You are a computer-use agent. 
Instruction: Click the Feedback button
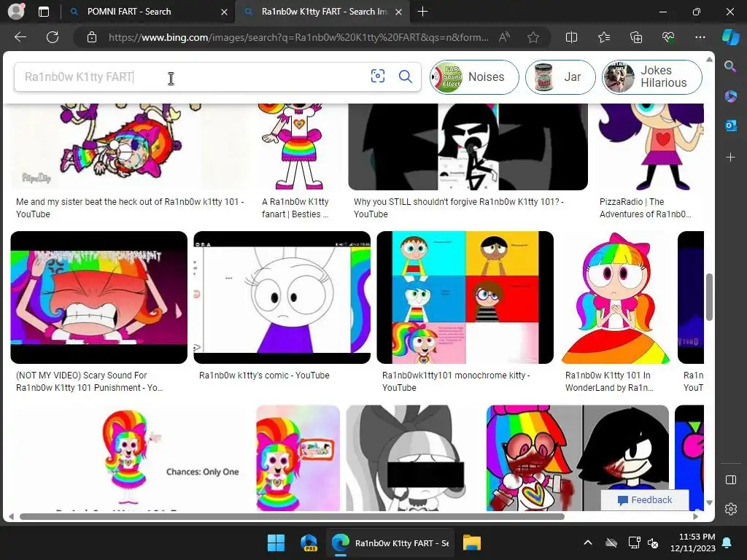pos(645,500)
